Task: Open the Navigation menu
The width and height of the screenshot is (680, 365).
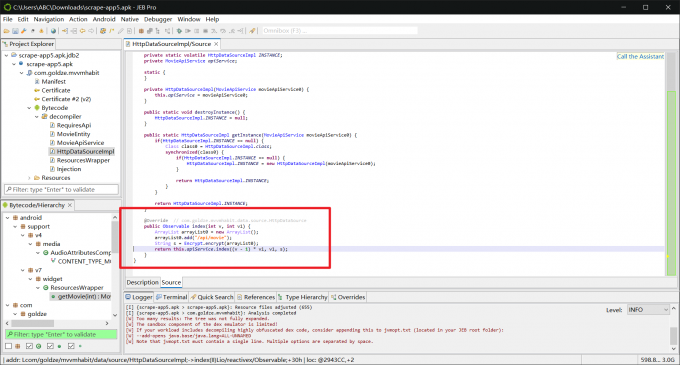Action: click(x=49, y=19)
